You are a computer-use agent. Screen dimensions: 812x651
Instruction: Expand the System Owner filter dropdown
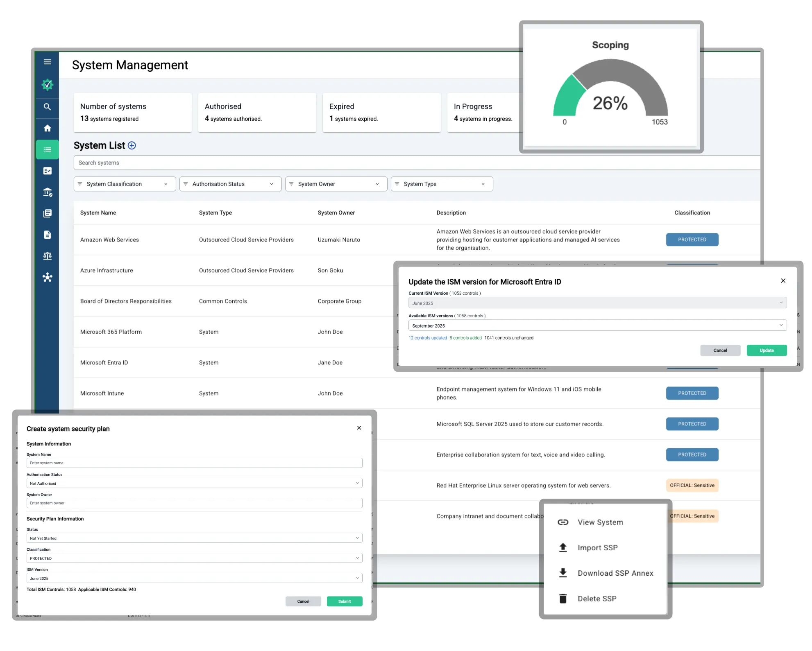[336, 184]
